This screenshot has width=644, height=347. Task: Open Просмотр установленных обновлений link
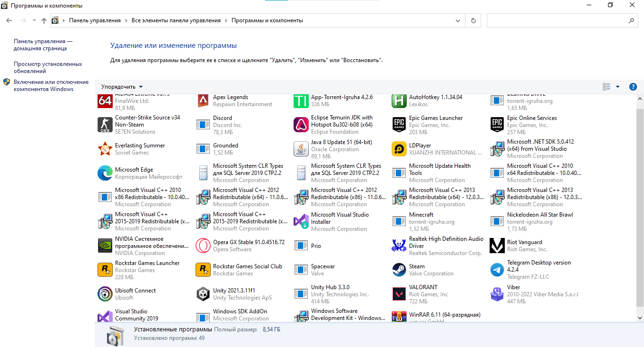point(48,67)
